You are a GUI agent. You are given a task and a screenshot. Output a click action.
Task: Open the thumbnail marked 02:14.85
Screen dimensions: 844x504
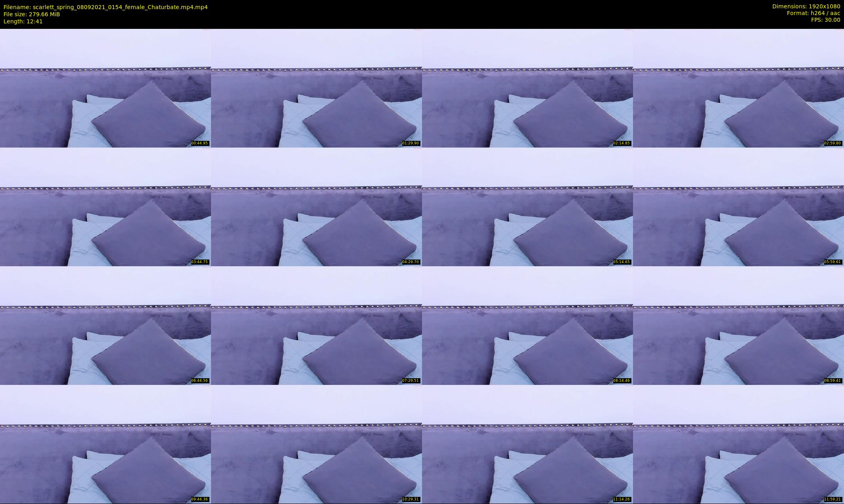[x=527, y=88]
